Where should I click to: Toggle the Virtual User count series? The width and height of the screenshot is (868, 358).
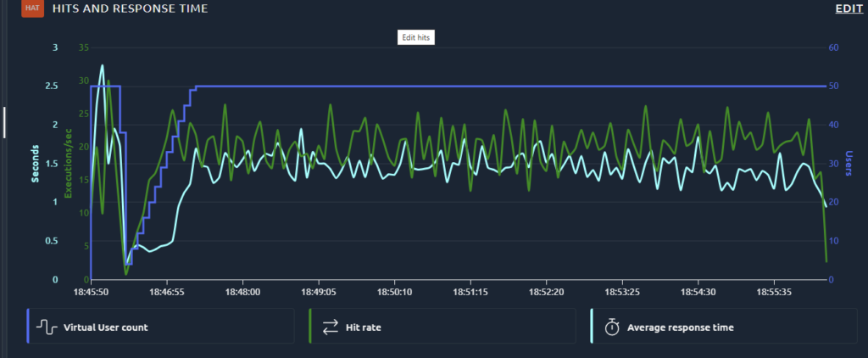point(160,327)
